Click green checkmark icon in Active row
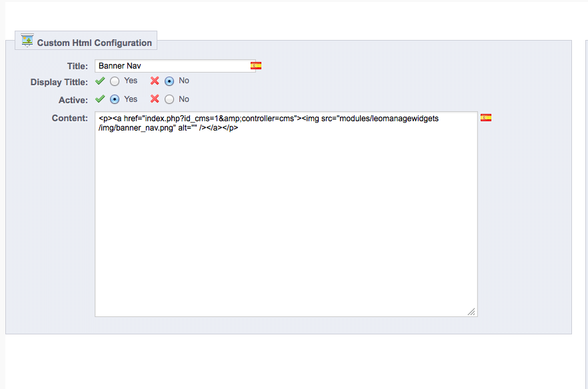 [x=100, y=99]
